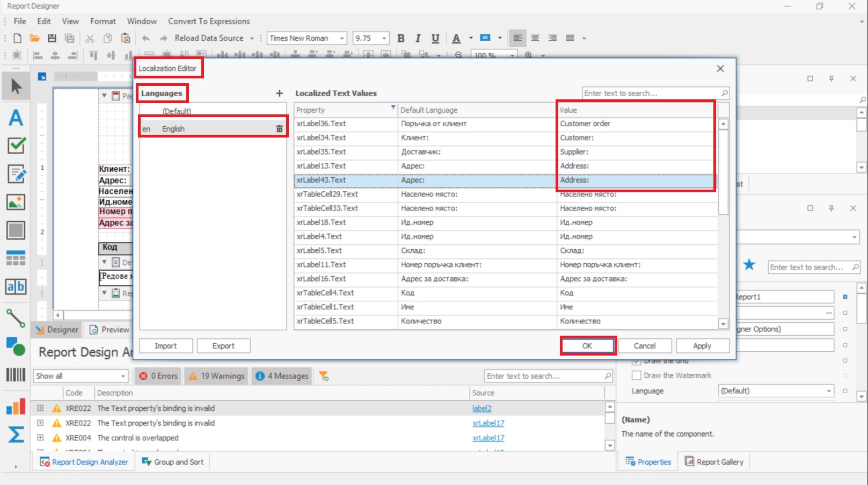
Task: Delete English language with trash icon
Action: [x=279, y=129]
